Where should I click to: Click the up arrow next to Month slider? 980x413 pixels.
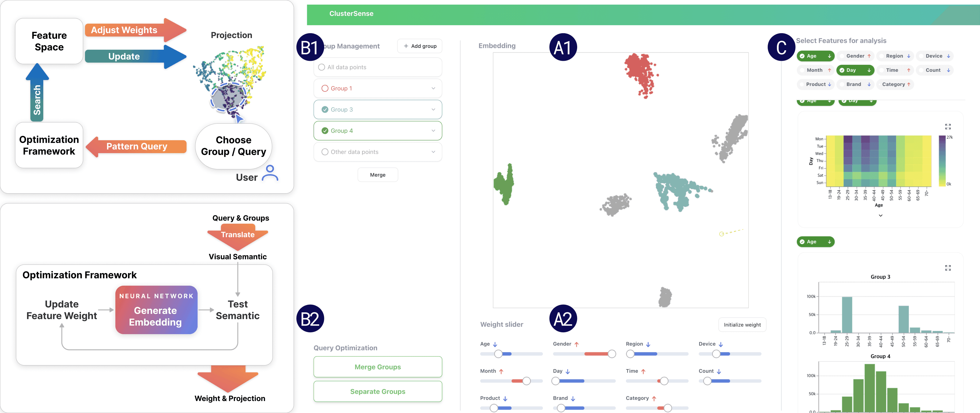501,371
